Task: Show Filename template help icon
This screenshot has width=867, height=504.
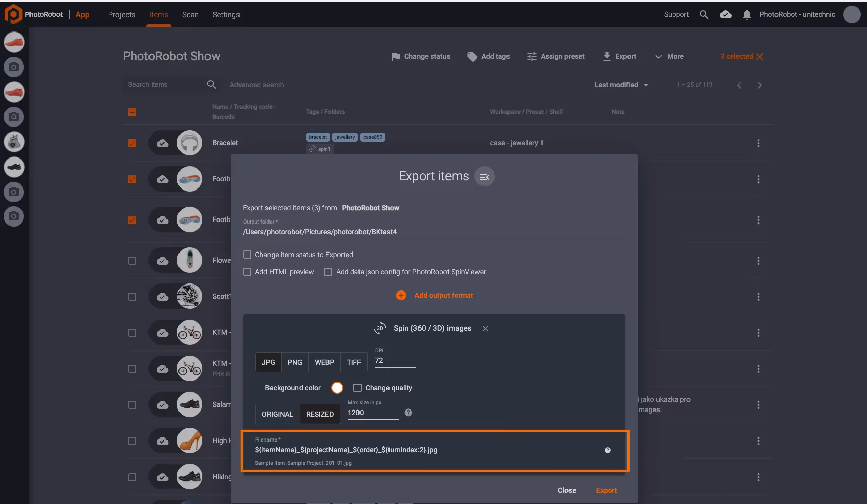Action: (607, 450)
